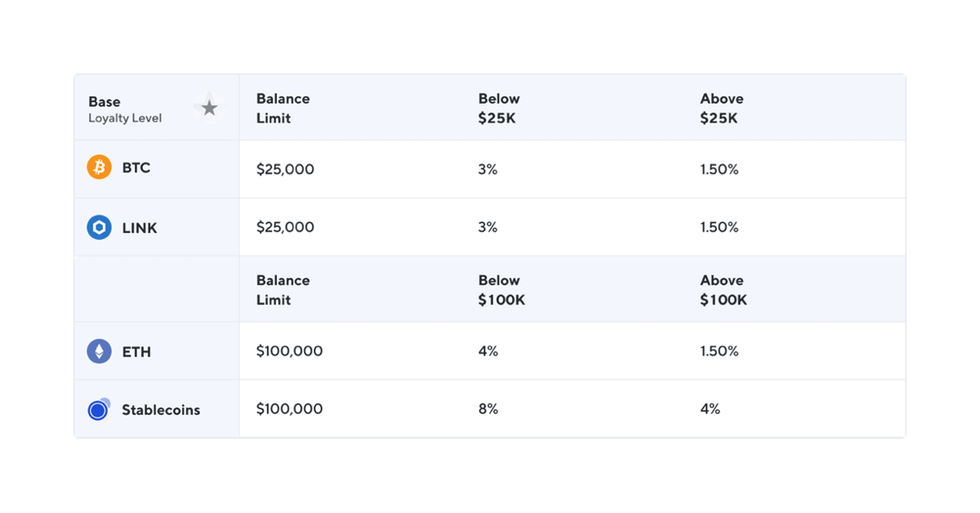
Task: Click the top Balance Limit column header
Action: point(283,108)
